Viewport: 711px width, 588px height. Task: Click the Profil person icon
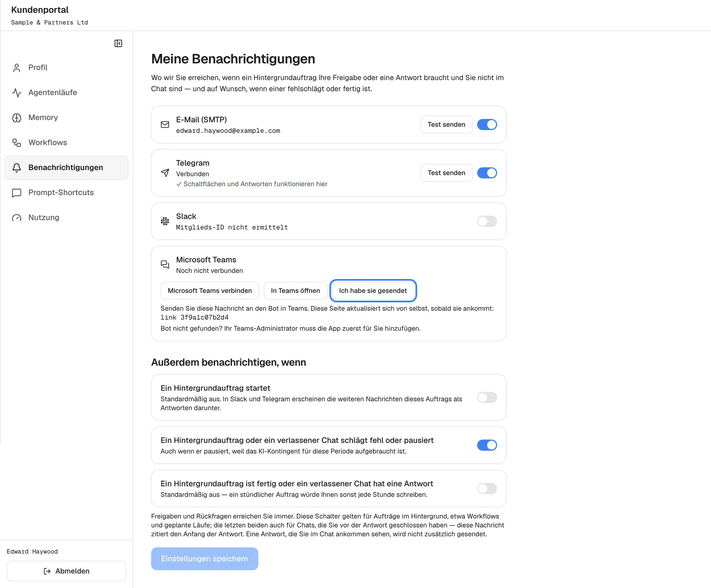[17, 68]
